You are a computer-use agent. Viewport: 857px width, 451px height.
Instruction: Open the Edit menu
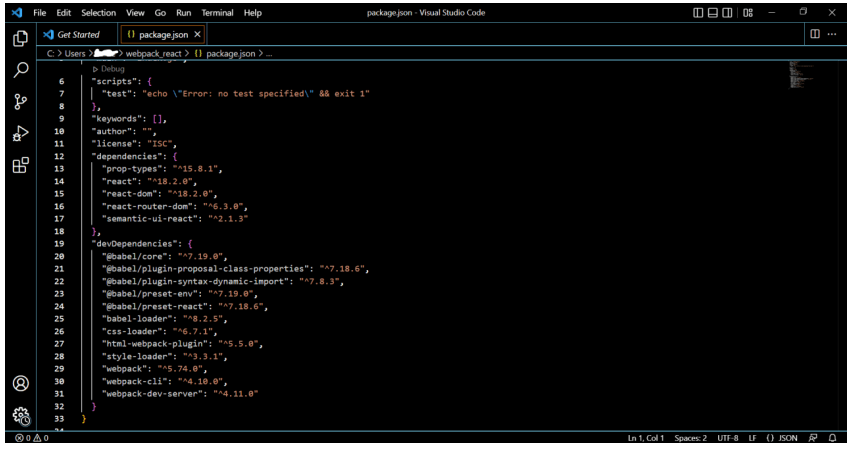point(63,13)
